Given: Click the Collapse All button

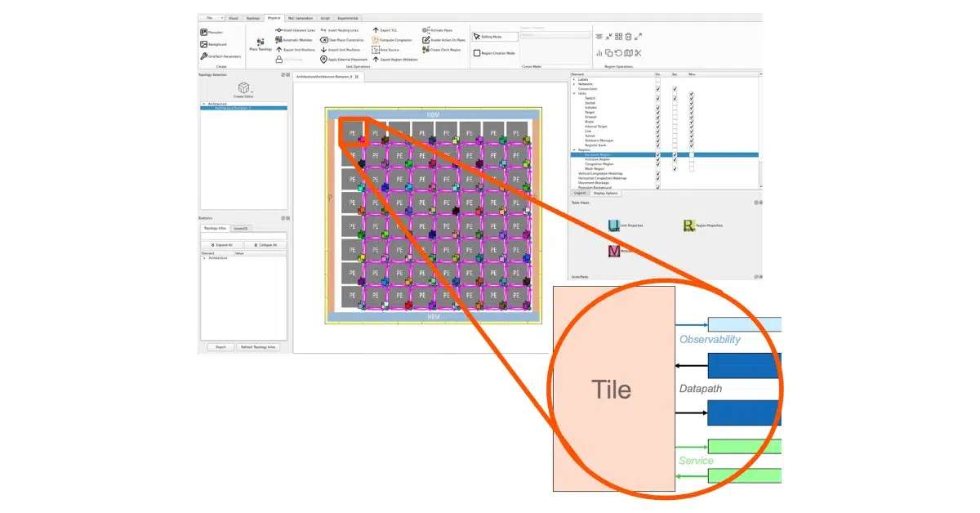Looking at the screenshot, I should 265,244.
